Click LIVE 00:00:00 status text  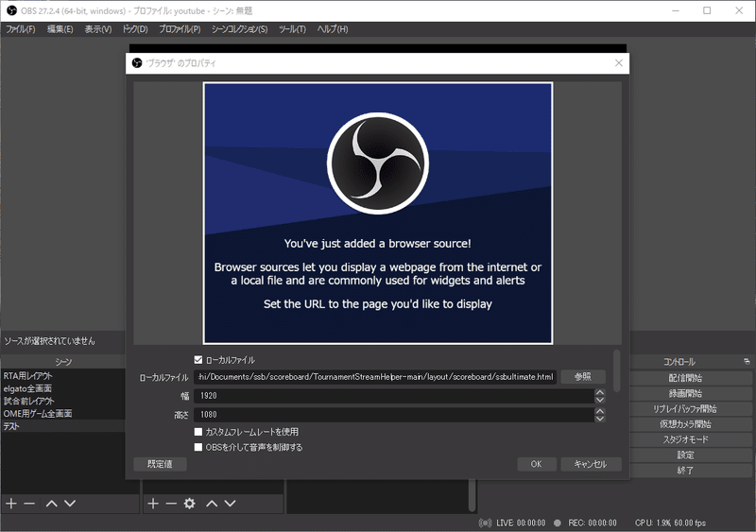[521, 523]
